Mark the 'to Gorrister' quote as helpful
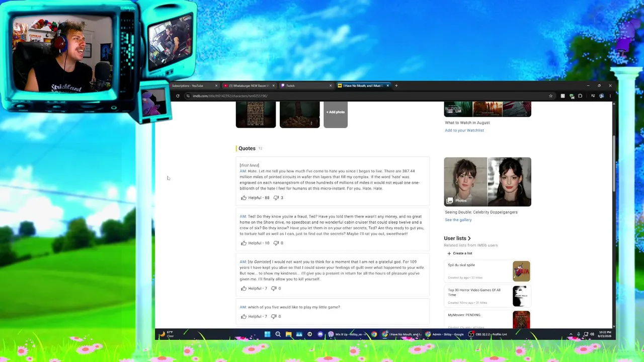The height and width of the screenshot is (362, 644). tap(244, 288)
